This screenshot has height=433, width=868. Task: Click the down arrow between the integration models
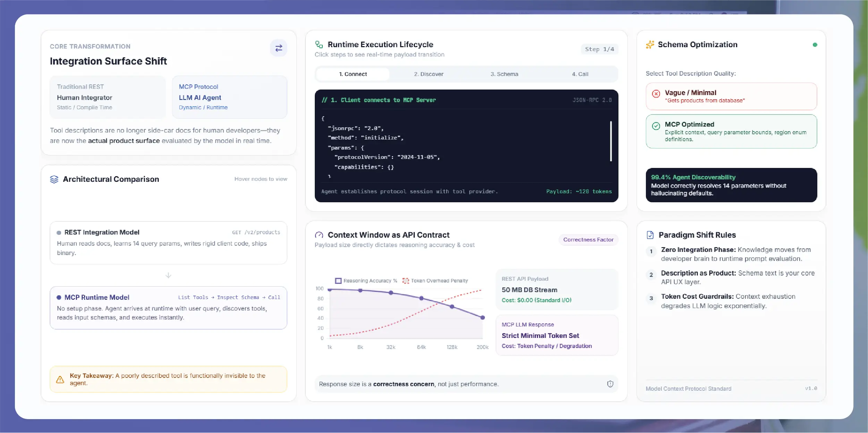[x=168, y=275]
